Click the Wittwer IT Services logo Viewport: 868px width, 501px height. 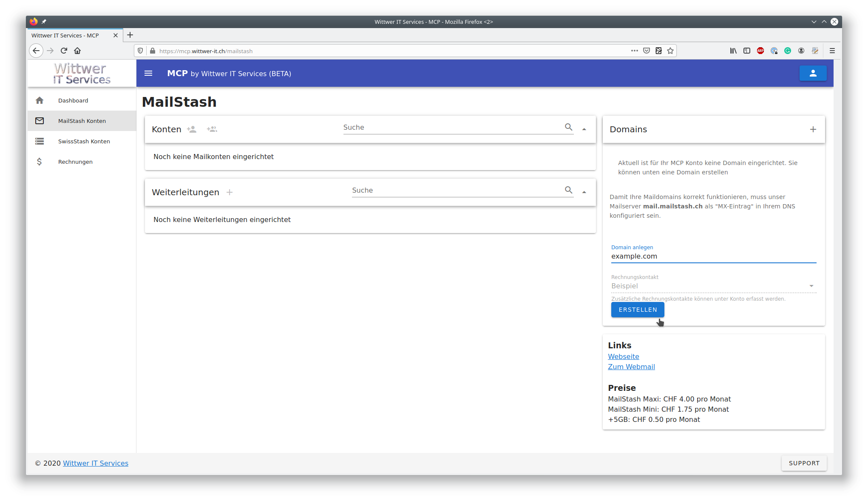(x=82, y=74)
